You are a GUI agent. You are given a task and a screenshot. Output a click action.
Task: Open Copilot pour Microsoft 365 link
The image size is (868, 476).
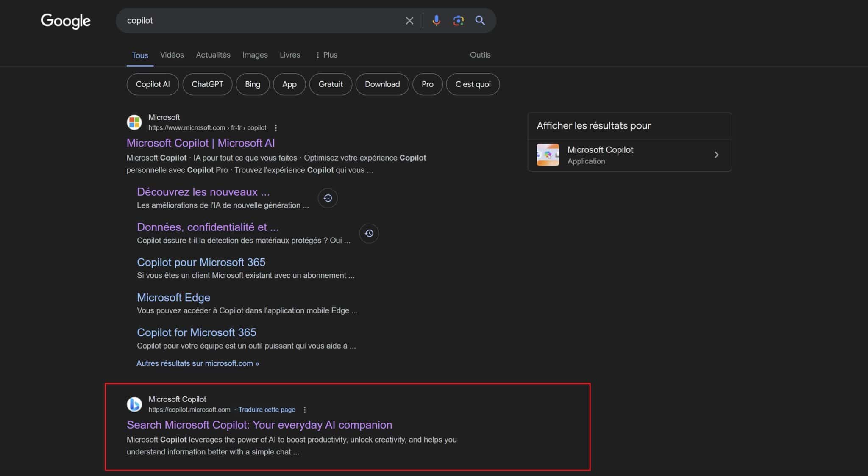pyautogui.click(x=201, y=262)
